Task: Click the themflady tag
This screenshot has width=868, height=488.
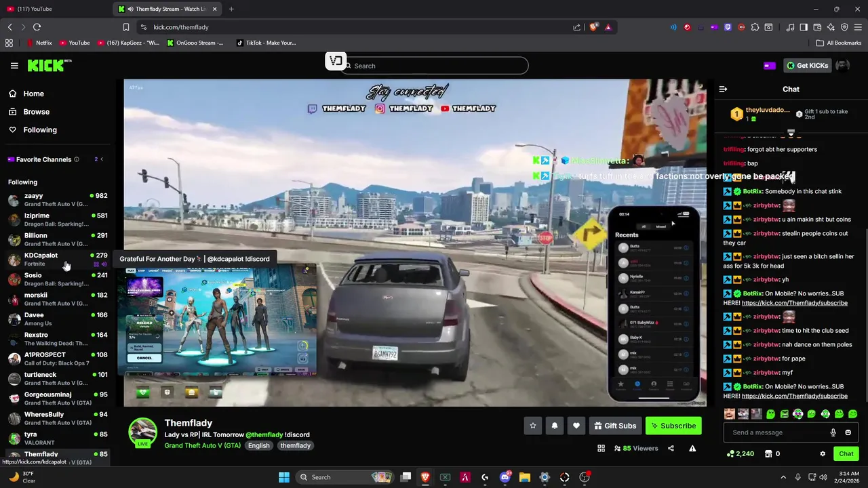Action: [295, 445]
